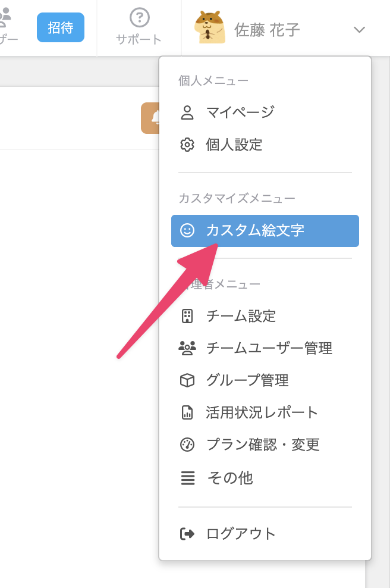Click the building icon beside チーム設定

click(x=187, y=316)
